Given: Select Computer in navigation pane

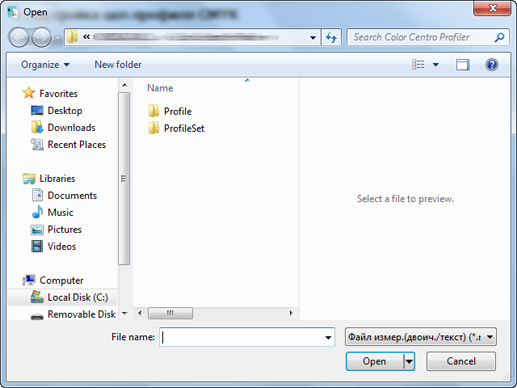Looking at the screenshot, I should 61,281.
